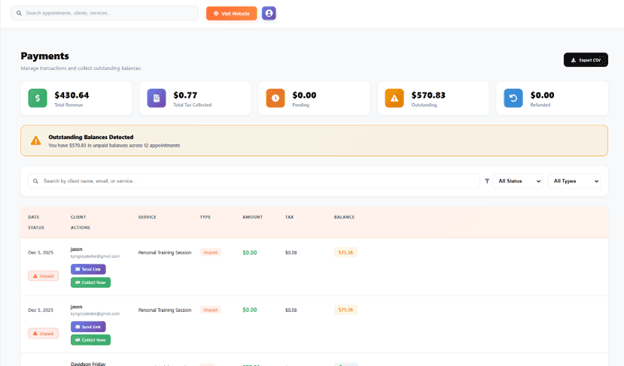Screen dimensions: 624x366
Task: Click the Davidson Friday client name
Action: coord(88,364)
